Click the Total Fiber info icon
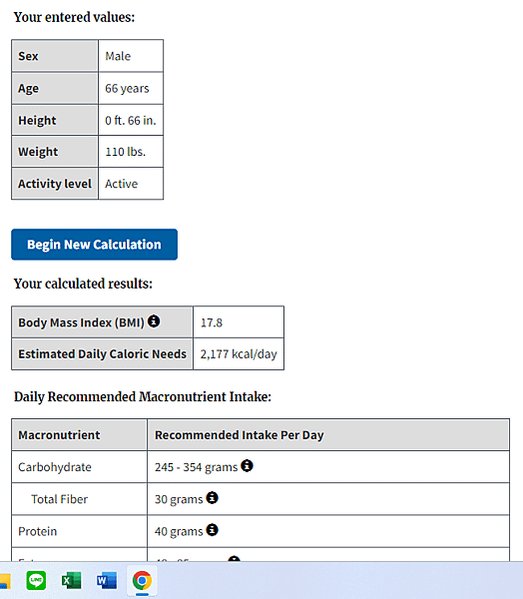Viewport: 523px width, 599px height. [x=212, y=498]
